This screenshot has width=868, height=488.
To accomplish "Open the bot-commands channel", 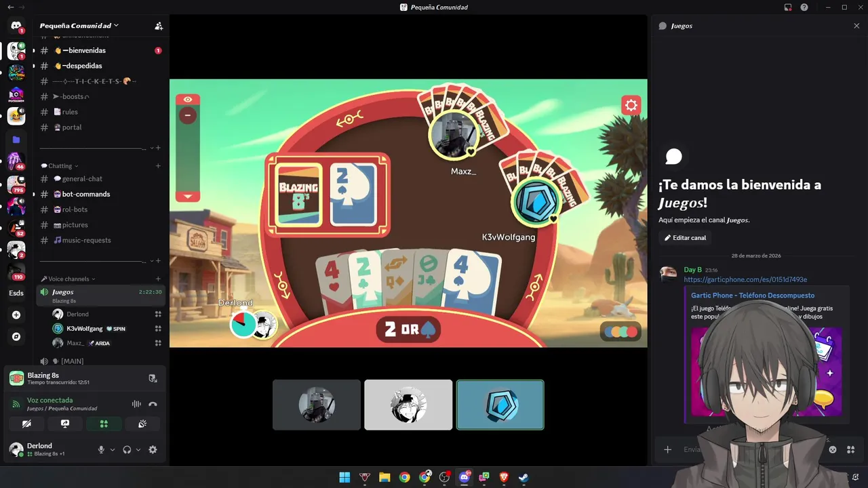I will [100, 194].
